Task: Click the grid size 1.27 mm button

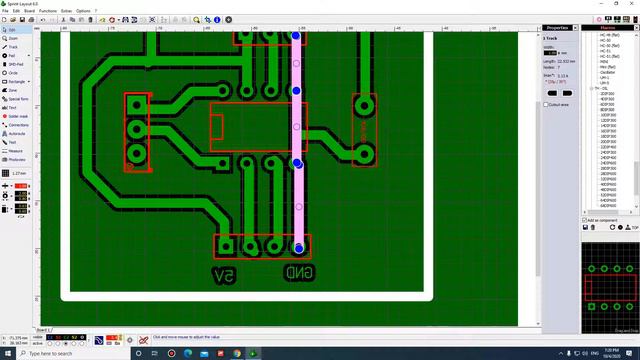Action: pyautogui.click(x=15, y=173)
